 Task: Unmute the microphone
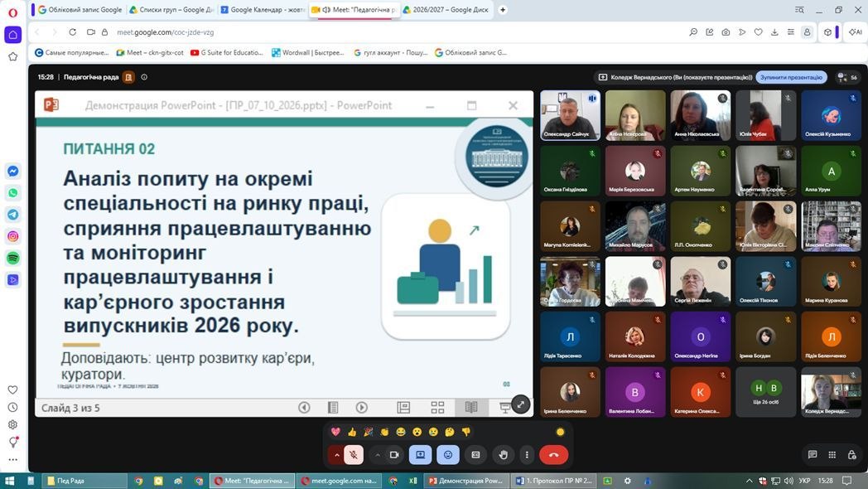[x=354, y=455]
